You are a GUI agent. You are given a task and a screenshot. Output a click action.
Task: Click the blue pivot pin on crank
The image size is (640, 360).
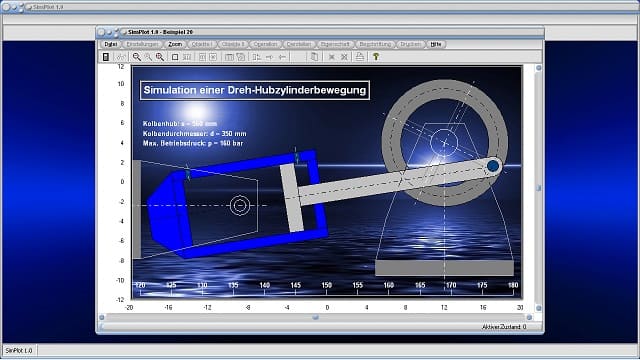[493, 166]
